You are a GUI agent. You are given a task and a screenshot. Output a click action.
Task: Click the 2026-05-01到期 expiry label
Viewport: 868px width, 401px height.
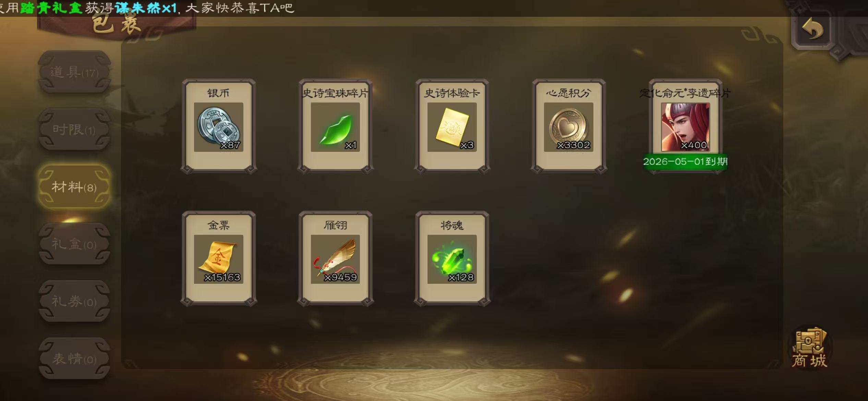pyautogui.click(x=685, y=161)
